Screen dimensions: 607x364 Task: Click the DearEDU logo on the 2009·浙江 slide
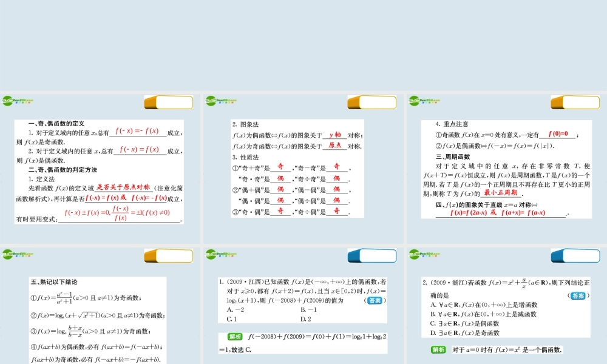click(x=424, y=255)
